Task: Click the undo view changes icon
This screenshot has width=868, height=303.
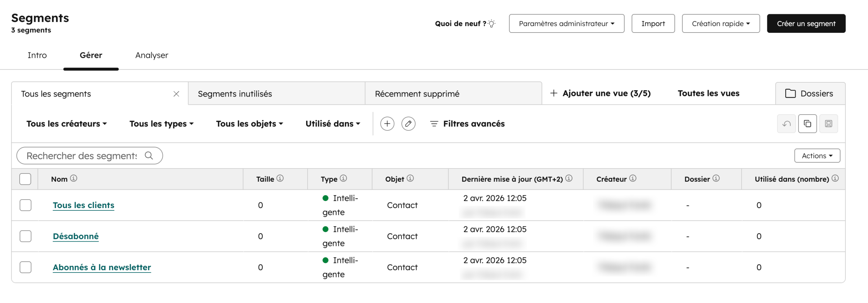Action: click(786, 124)
